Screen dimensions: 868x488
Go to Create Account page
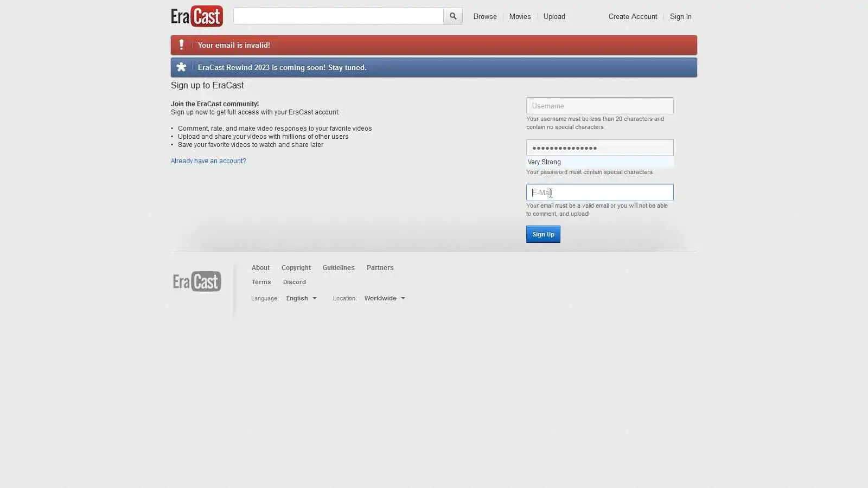(x=633, y=17)
